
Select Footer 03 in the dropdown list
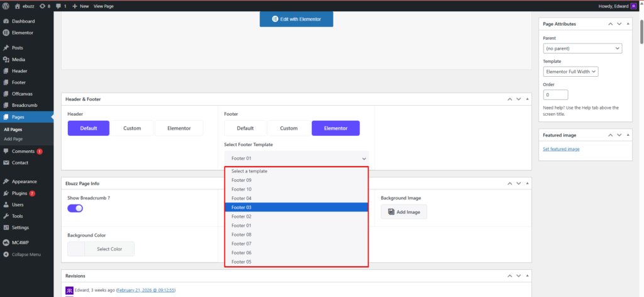(296, 207)
